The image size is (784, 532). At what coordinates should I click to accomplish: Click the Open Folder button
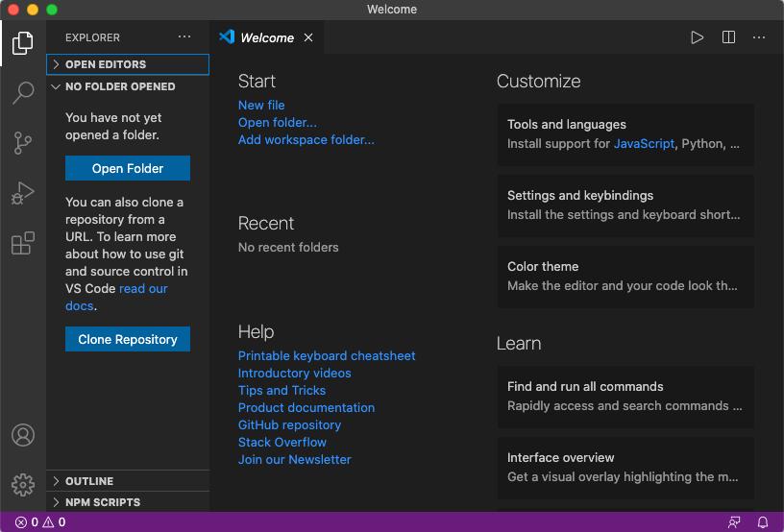pos(128,168)
